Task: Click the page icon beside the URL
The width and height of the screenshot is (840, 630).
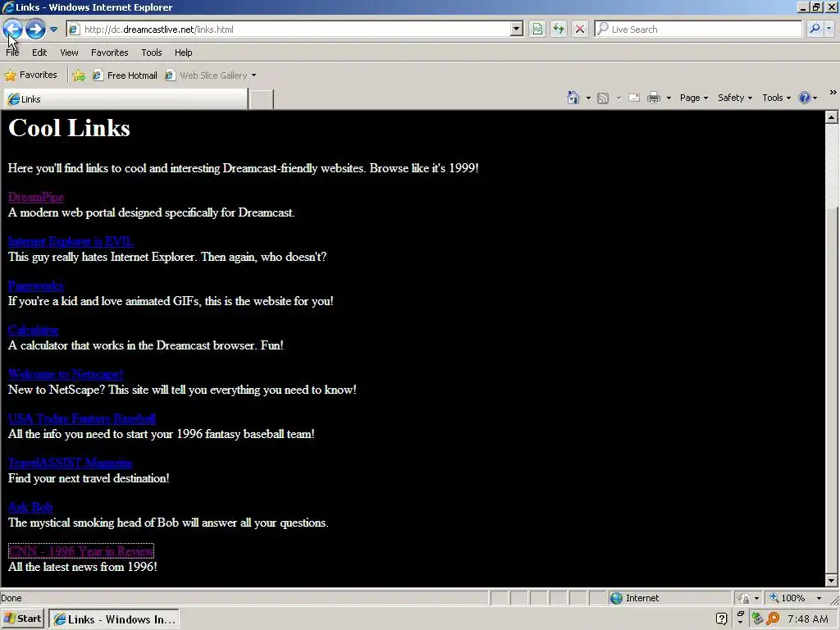Action: (74, 29)
